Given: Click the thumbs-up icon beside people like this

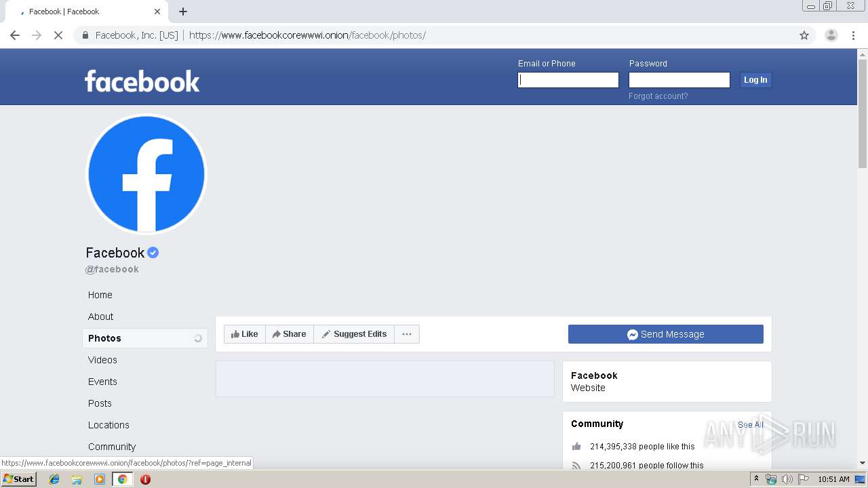Looking at the screenshot, I should (x=576, y=446).
